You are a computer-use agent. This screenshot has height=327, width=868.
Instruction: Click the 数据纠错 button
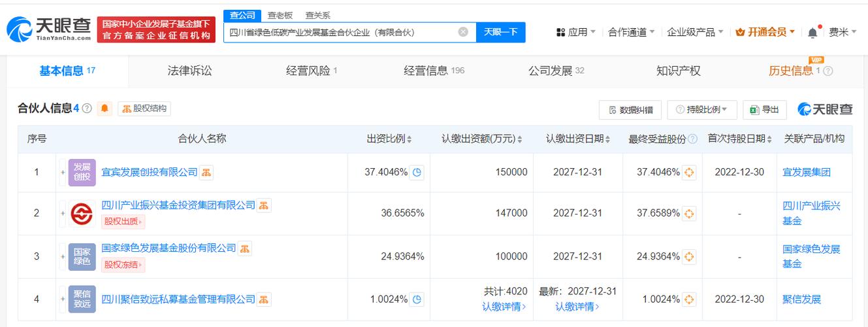[630, 110]
